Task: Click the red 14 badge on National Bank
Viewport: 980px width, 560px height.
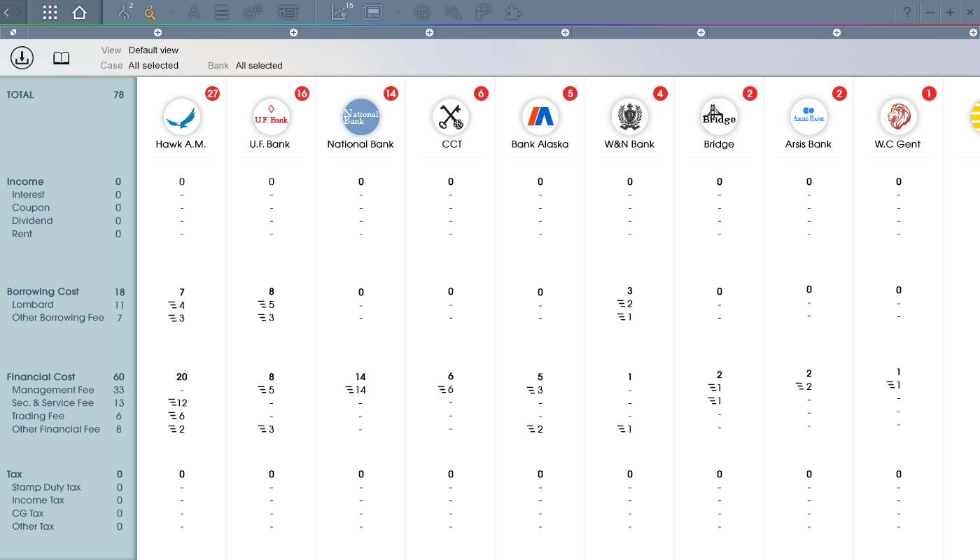Action: pos(391,93)
